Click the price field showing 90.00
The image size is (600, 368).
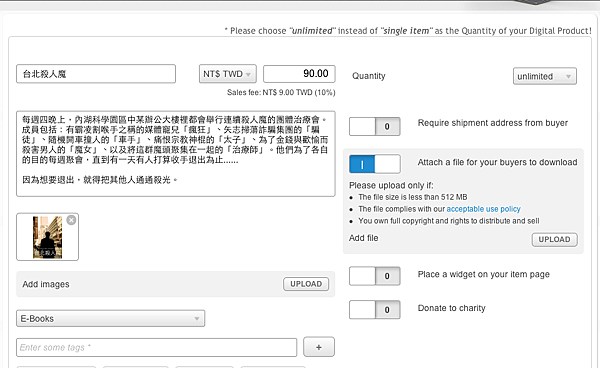coord(299,74)
